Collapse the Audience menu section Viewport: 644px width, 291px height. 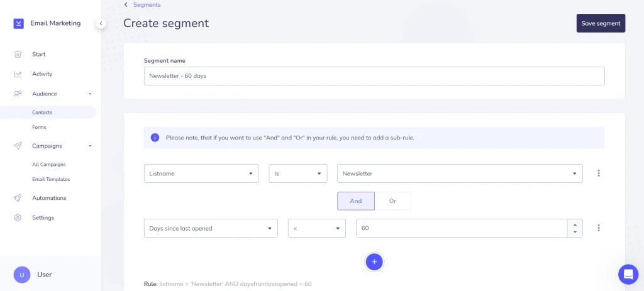(90, 94)
